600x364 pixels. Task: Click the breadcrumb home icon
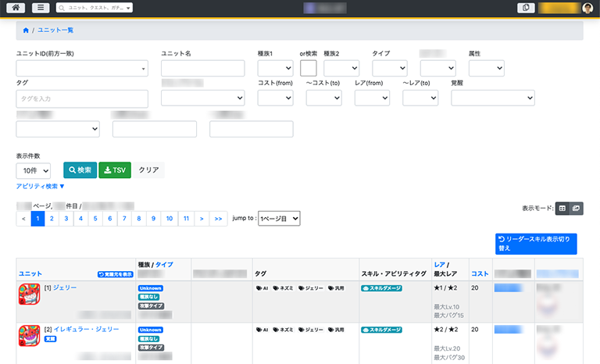(x=26, y=30)
